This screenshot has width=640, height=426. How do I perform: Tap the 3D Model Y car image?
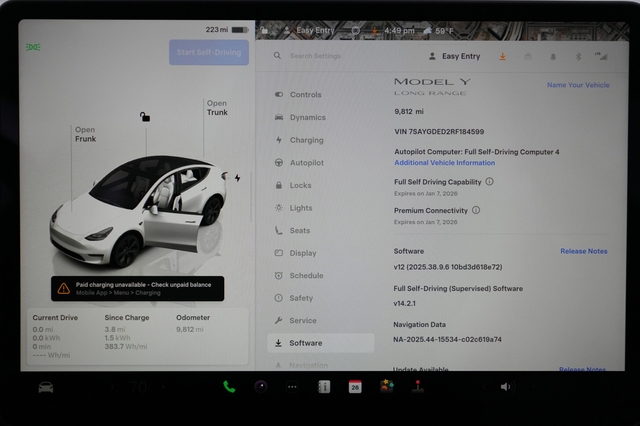pos(137,210)
